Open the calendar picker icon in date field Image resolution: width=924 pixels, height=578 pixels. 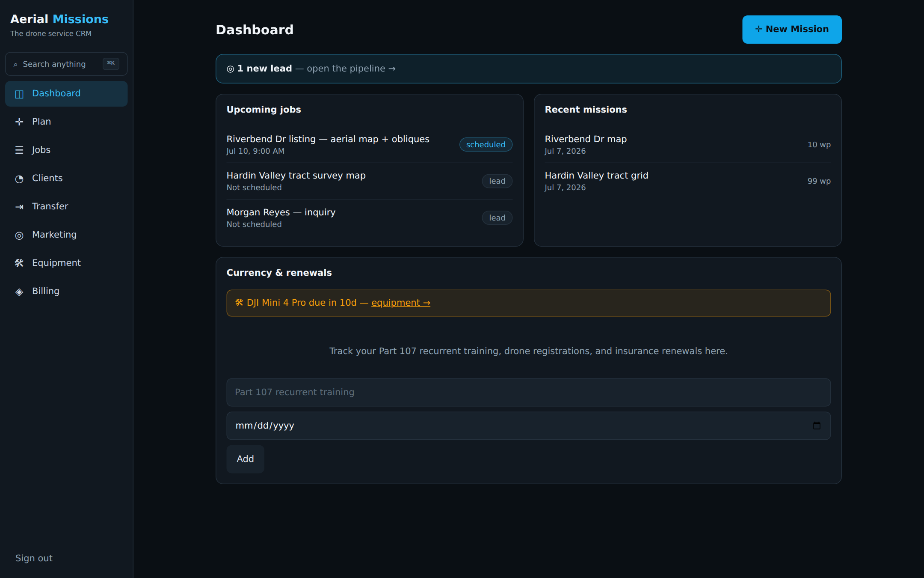817,426
